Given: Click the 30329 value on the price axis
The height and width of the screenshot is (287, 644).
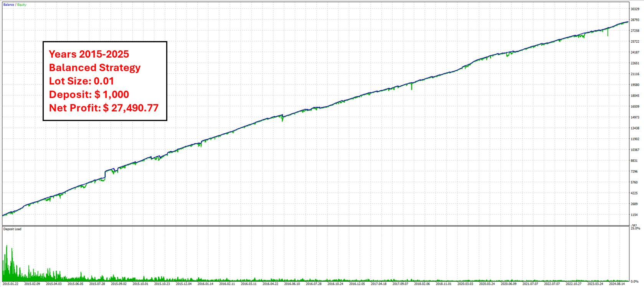Looking at the screenshot, I should pos(635,9).
